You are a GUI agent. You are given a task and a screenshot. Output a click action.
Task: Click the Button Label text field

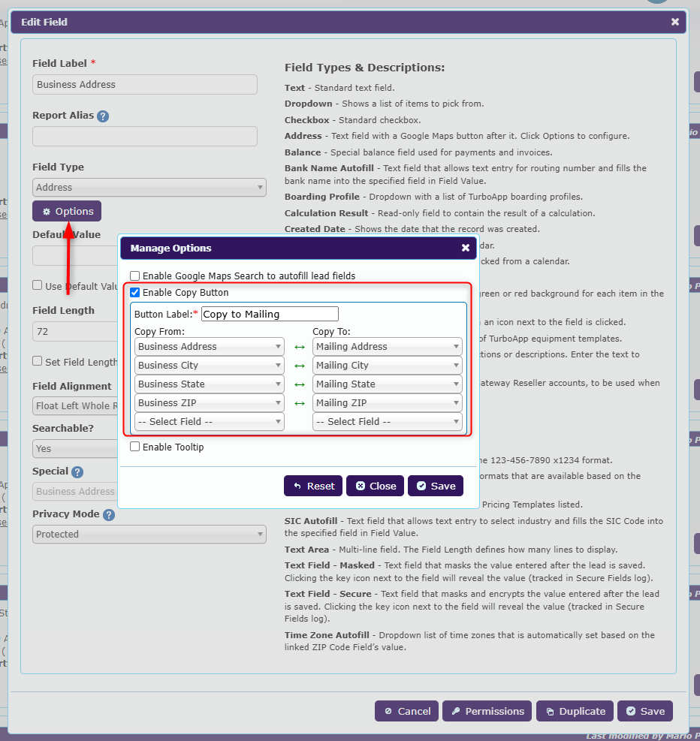[270, 314]
